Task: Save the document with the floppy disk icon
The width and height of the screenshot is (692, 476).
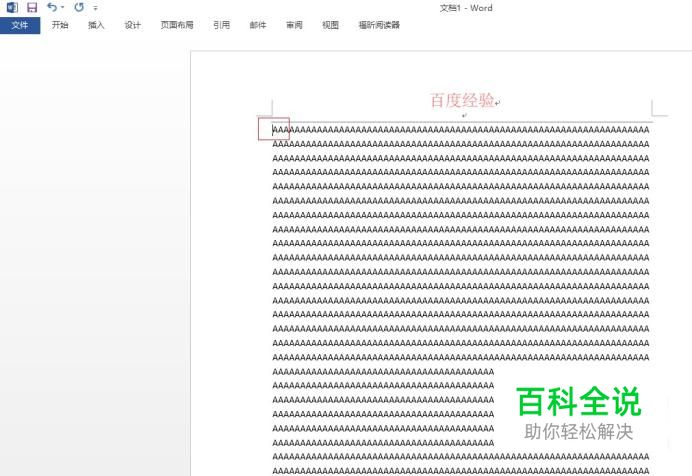Action: click(32, 7)
